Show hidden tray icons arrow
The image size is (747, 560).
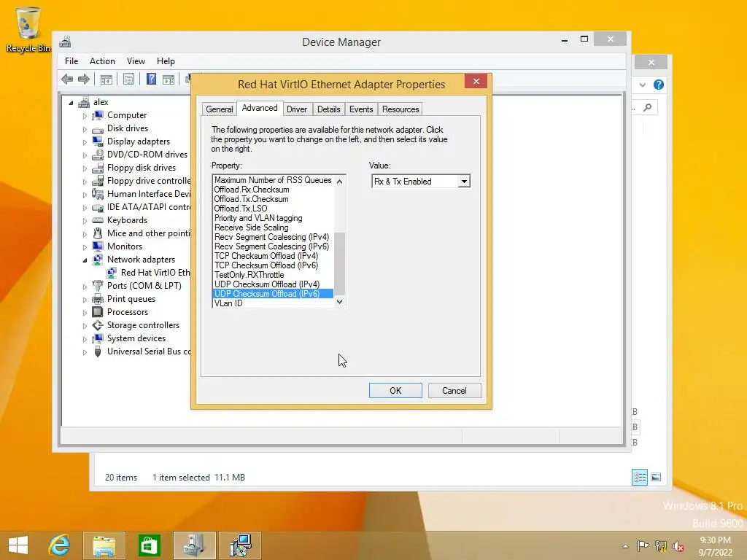pyautogui.click(x=625, y=546)
